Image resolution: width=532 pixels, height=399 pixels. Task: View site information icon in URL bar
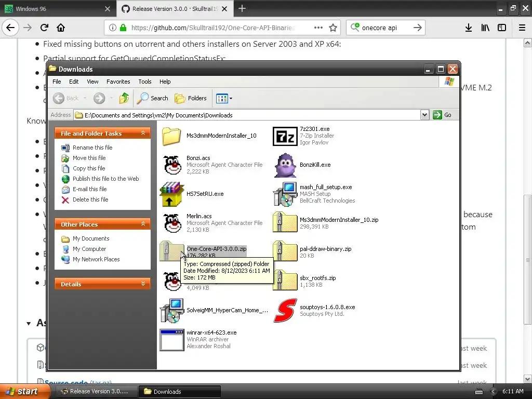click(x=113, y=28)
